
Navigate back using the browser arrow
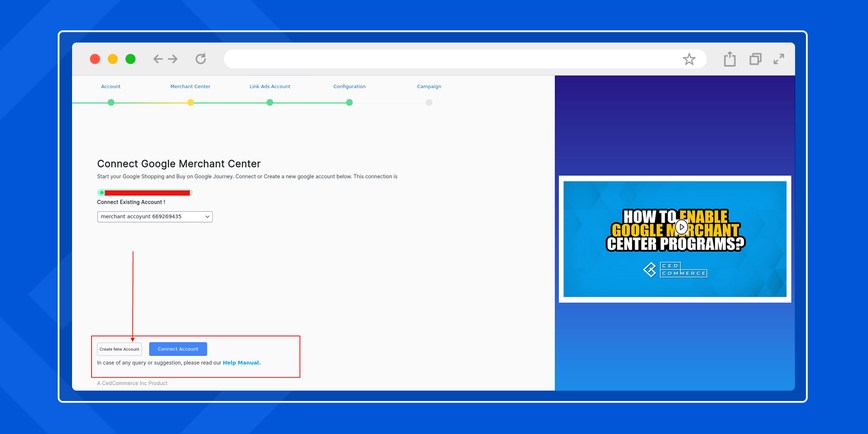point(158,59)
